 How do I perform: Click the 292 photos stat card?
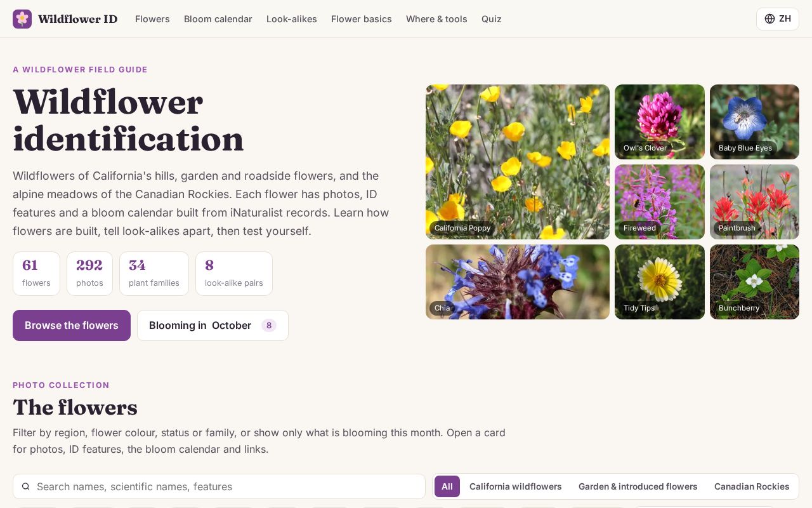click(89, 274)
